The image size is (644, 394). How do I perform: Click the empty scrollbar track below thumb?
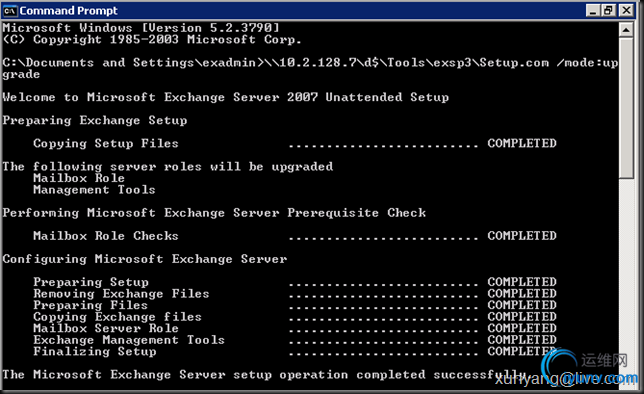point(626,279)
